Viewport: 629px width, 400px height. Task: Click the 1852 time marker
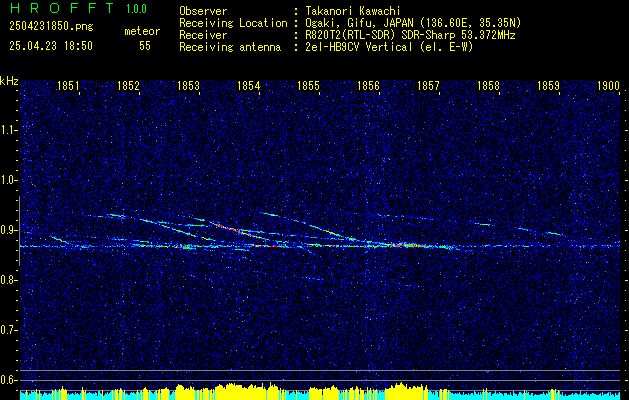pos(128,85)
